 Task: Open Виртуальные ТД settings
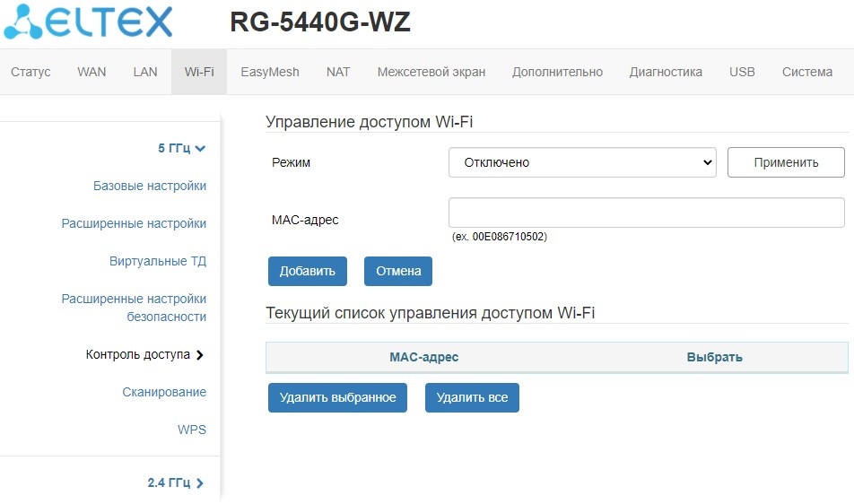pos(158,261)
